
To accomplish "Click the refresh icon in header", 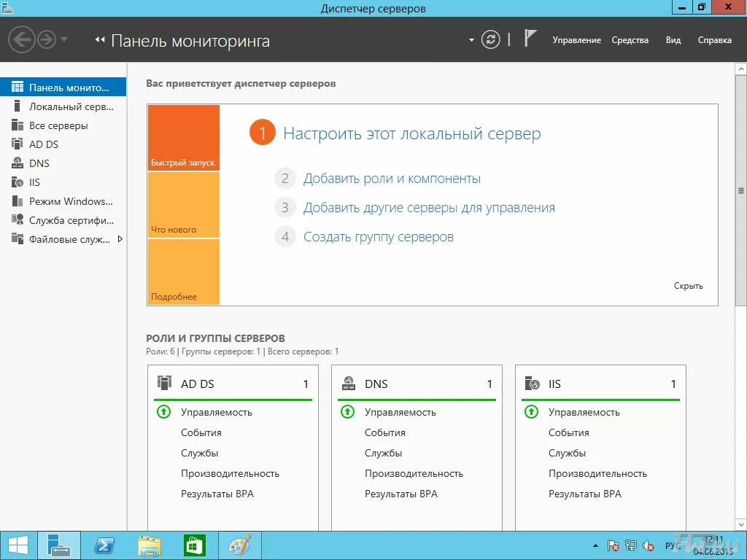I will tap(492, 39).
